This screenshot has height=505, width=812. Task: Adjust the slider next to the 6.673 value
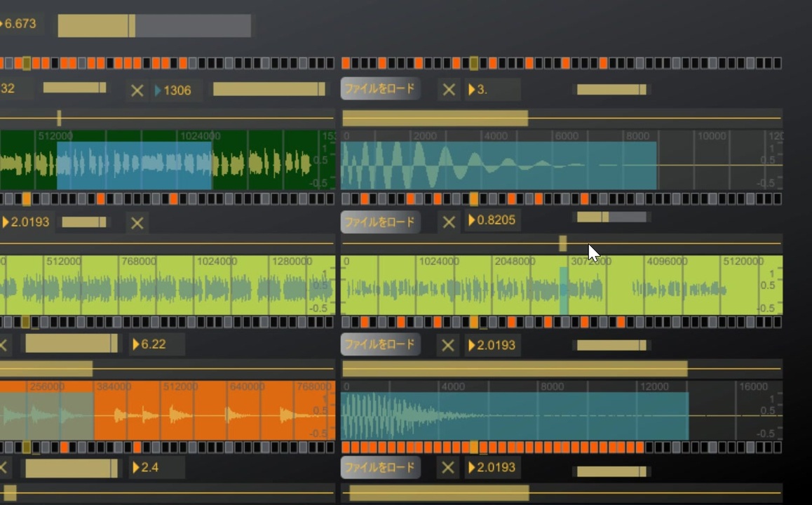pyautogui.click(x=154, y=26)
